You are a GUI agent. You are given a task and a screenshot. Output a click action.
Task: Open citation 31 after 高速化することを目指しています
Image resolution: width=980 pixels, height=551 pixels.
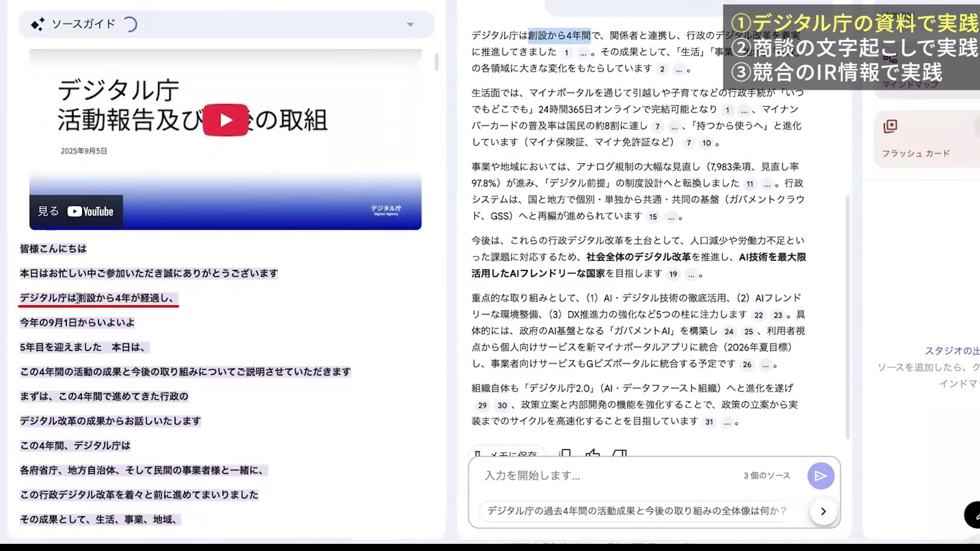tap(709, 422)
